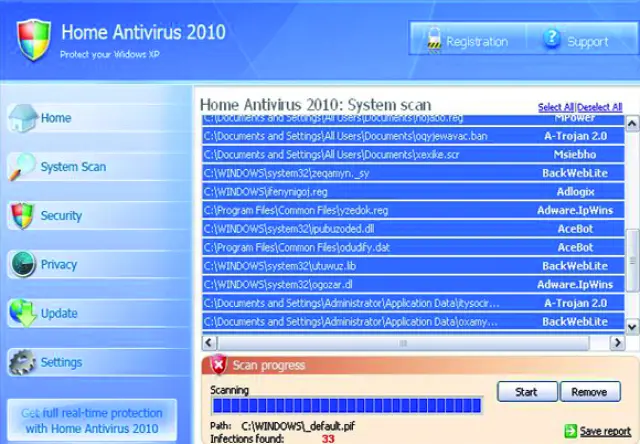
Task: Click the padlock icon on Registration
Action: coord(433,40)
